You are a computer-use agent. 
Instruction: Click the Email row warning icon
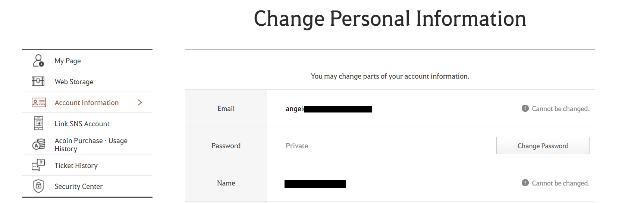pyautogui.click(x=525, y=108)
